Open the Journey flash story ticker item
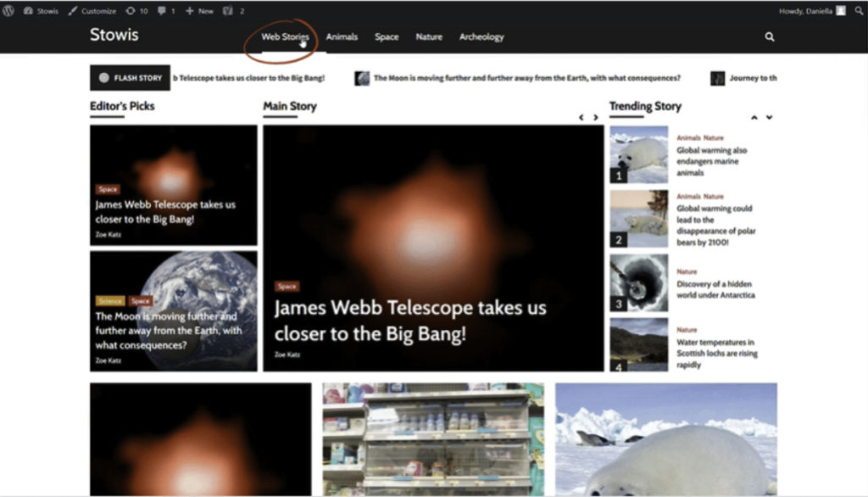The image size is (868, 497). (753, 78)
